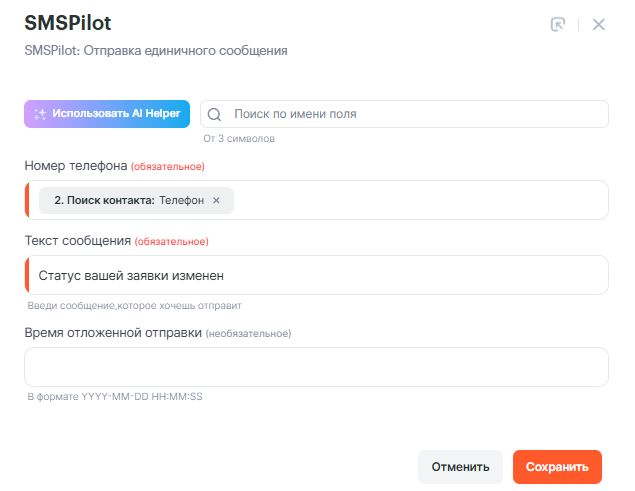Click the От 3 символов hint
The width and height of the screenshot is (635, 491).
coord(239,139)
